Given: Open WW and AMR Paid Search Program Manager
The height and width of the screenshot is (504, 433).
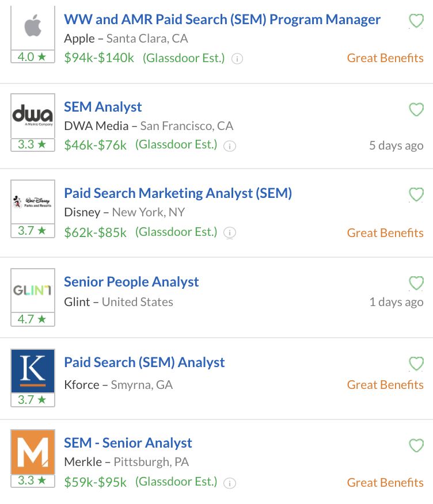Looking at the screenshot, I should tap(222, 20).
